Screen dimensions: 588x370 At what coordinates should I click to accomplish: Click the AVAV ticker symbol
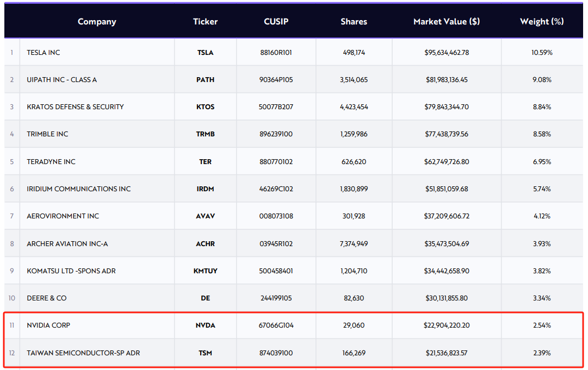[x=205, y=216]
